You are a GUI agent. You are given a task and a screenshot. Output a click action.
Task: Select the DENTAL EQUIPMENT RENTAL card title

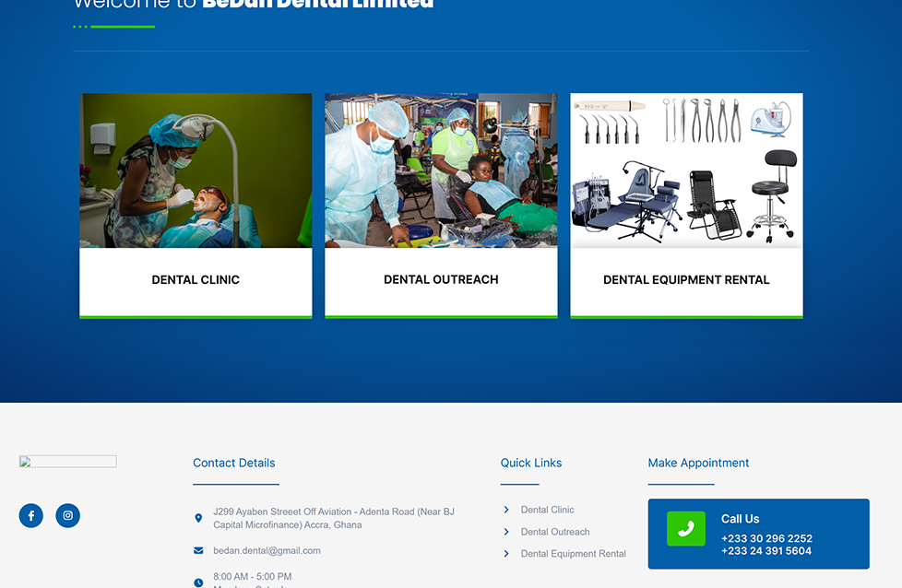click(686, 280)
